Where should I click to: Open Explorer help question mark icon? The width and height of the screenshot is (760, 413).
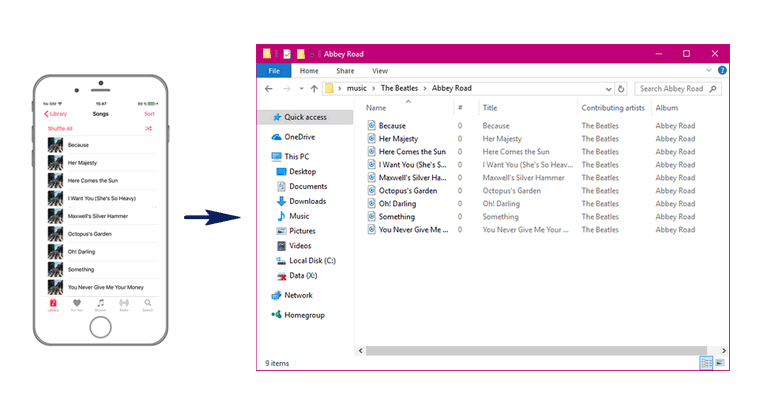pyautogui.click(x=722, y=70)
